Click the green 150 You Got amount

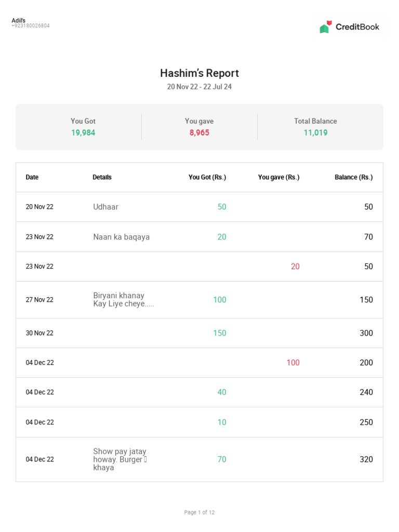click(x=220, y=333)
